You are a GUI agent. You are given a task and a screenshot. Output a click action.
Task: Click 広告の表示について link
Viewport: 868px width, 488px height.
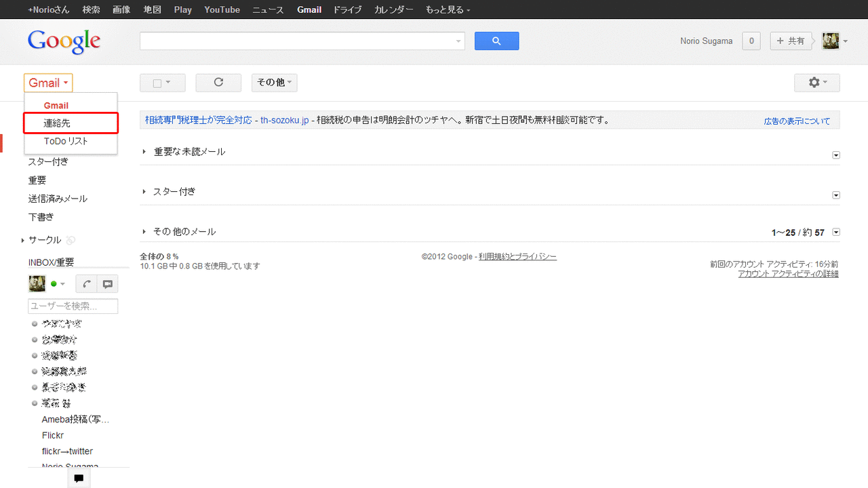[797, 121]
